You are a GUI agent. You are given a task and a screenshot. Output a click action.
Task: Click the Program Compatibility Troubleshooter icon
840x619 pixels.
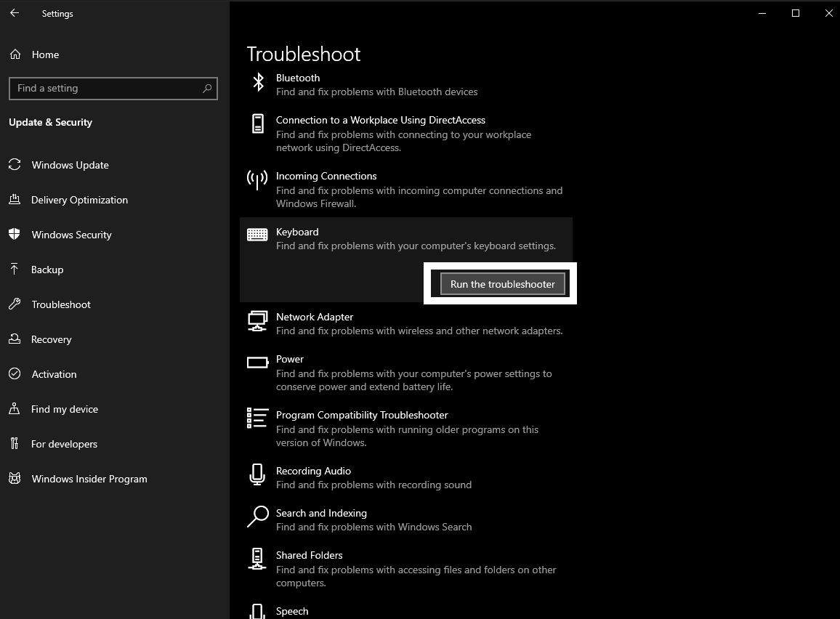[257, 418]
